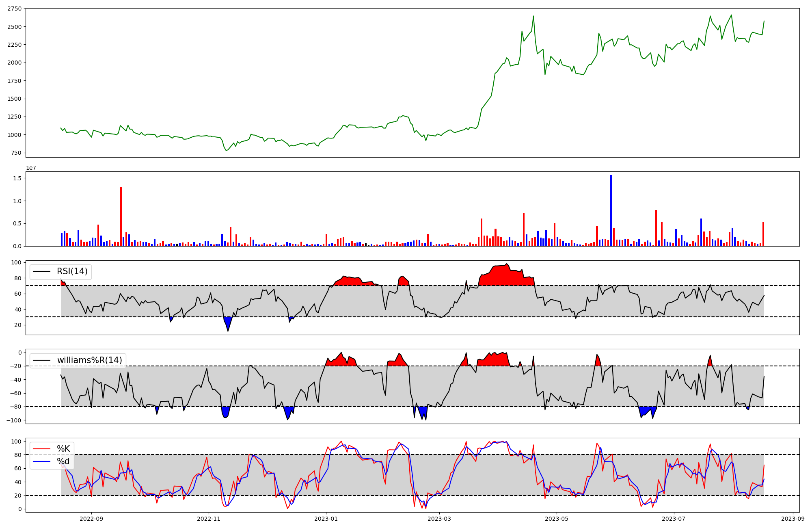Click the %K legend entry
812x528 pixels.
63,449
